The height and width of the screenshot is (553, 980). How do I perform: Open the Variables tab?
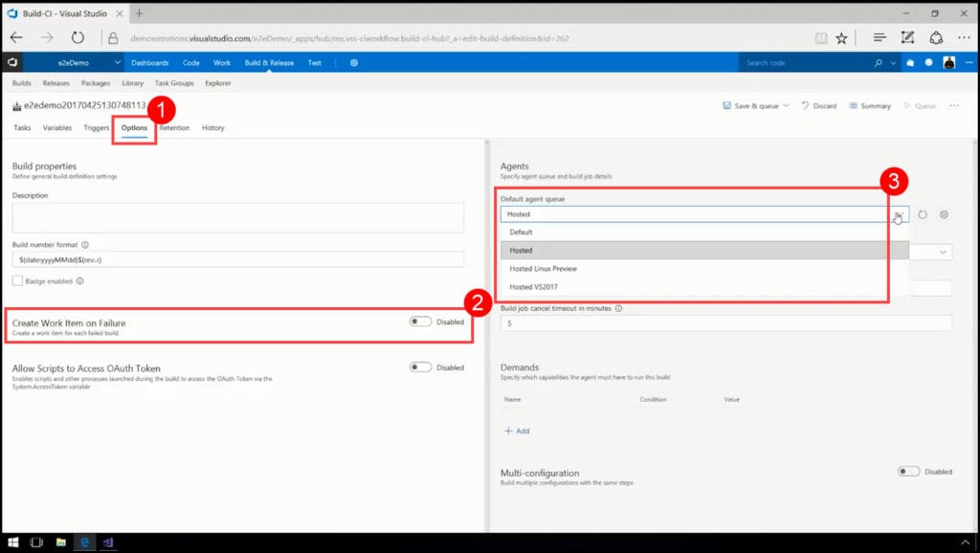point(56,127)
